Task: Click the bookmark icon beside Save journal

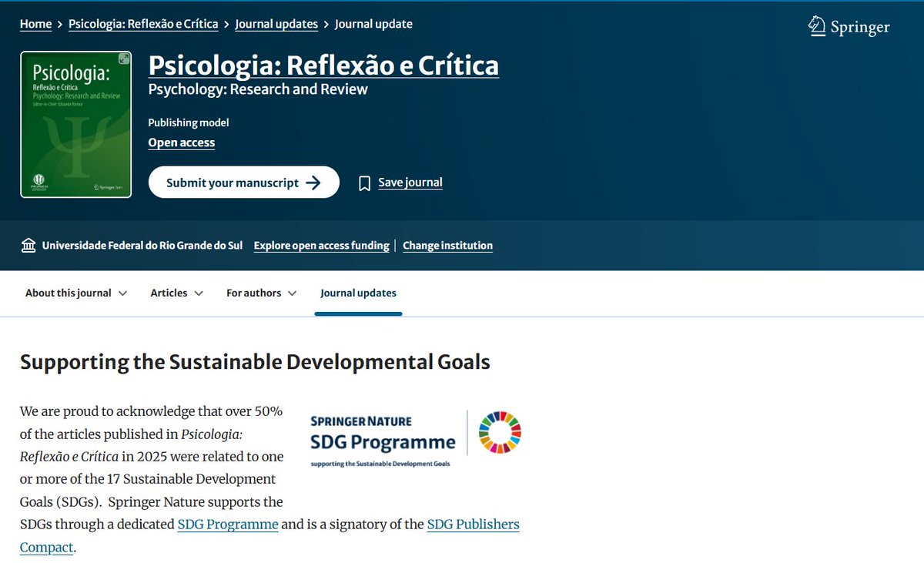Action: (365, 183)
